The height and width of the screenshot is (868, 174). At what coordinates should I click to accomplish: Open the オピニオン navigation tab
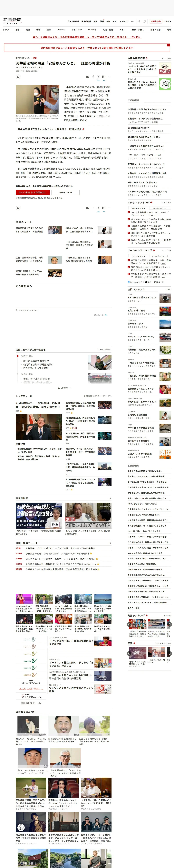pyautogui.click(x=77, y=30)
